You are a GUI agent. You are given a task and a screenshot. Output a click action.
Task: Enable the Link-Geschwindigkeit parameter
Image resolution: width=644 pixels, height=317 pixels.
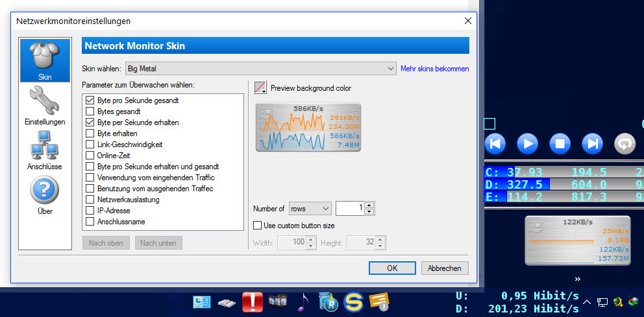[x=90, y=145]
